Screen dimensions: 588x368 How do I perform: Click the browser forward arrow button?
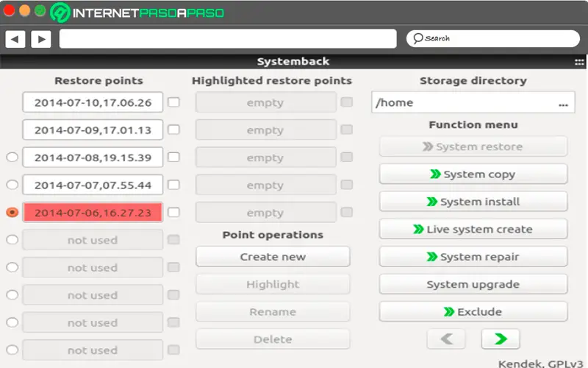pyautogui.click(x=40, y=39)
